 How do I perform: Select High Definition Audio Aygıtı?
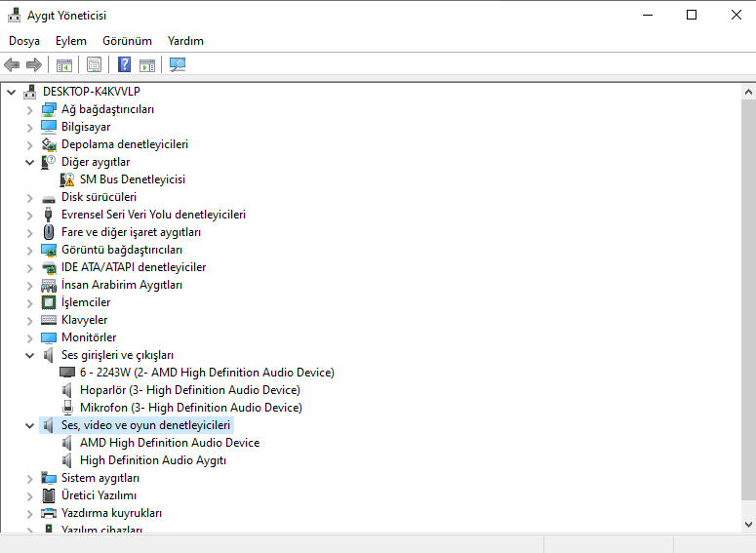coord(153,460)
